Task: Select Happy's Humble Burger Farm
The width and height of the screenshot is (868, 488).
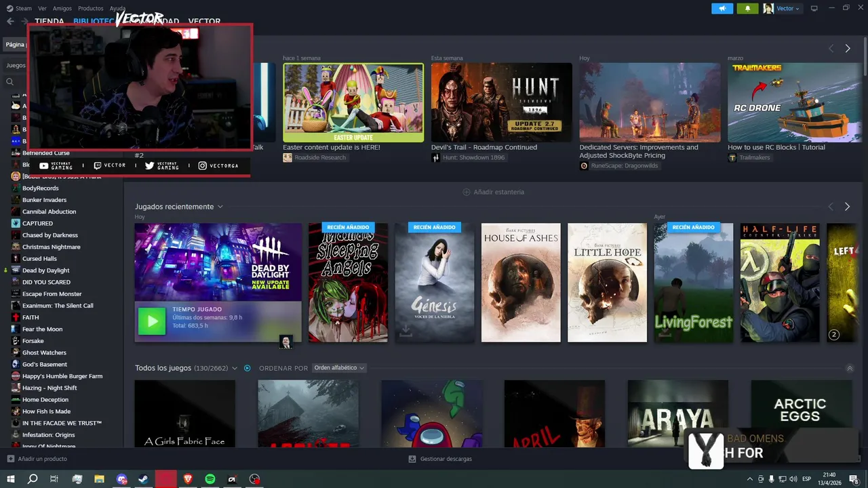Action: [62, 376]
